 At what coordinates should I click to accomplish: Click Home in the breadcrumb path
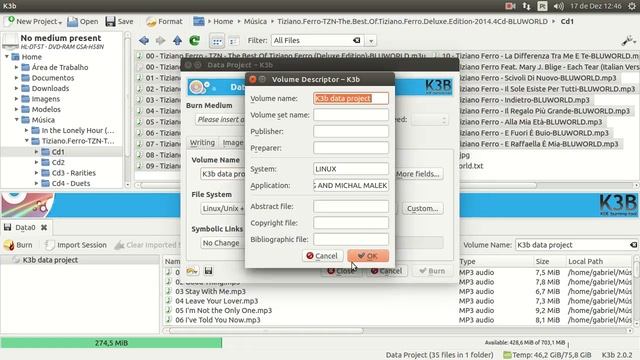pyautogui.click(x=223, y=21)
